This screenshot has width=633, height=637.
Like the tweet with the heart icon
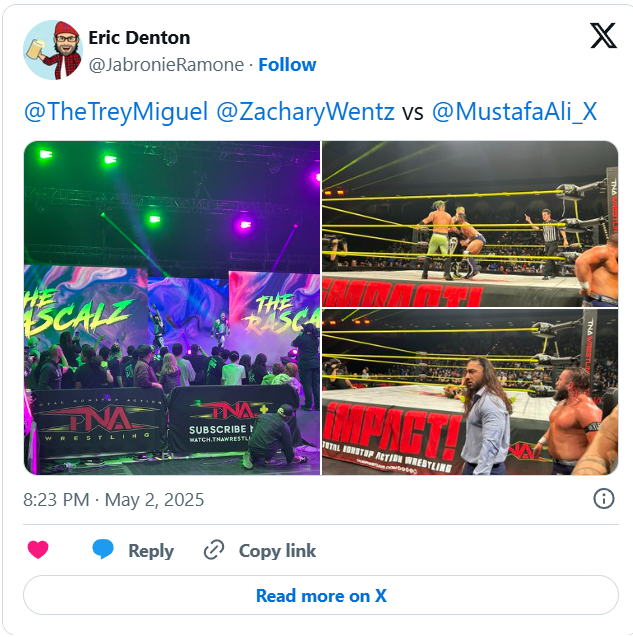[x=38, y=550]
